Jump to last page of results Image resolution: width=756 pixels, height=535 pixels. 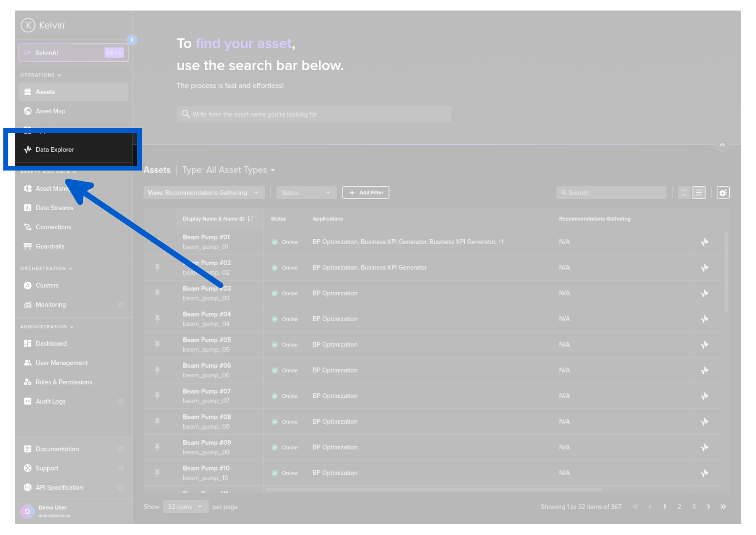point(723,507)
